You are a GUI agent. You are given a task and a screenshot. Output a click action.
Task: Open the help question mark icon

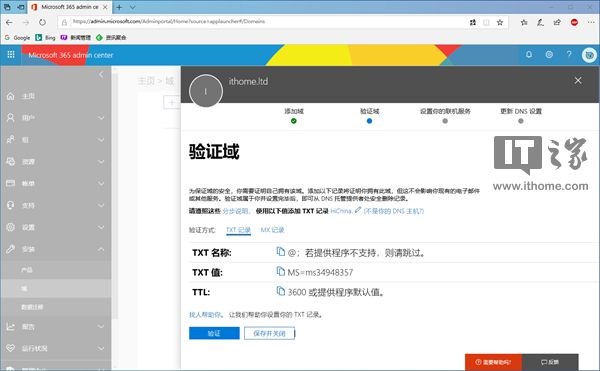pos(569,55)
